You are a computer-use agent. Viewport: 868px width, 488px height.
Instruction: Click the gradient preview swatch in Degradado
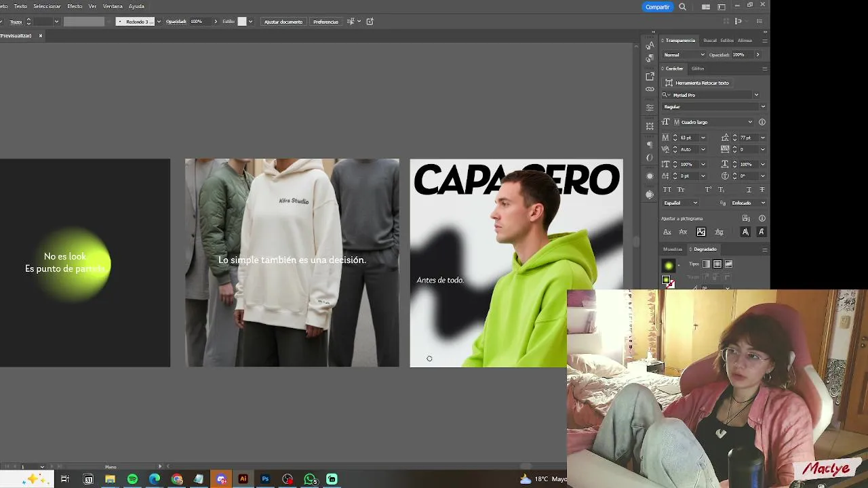[669, 265]
